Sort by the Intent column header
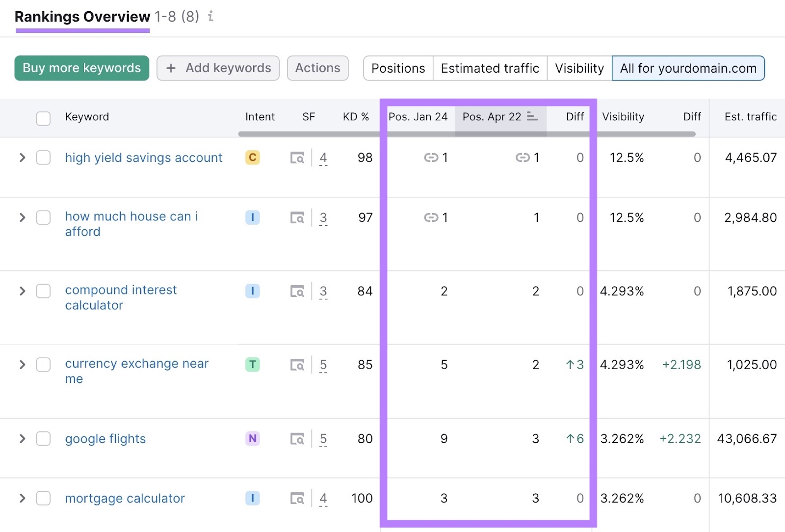 (x=260, y=117)
